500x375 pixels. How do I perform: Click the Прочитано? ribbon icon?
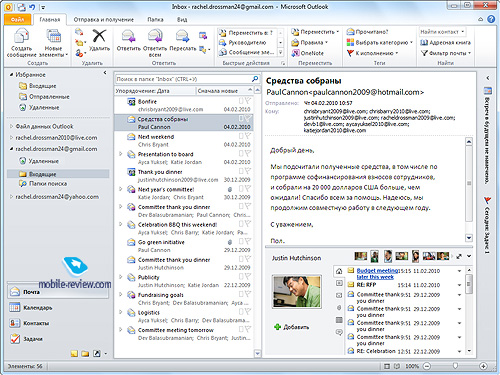pos(350,32)
